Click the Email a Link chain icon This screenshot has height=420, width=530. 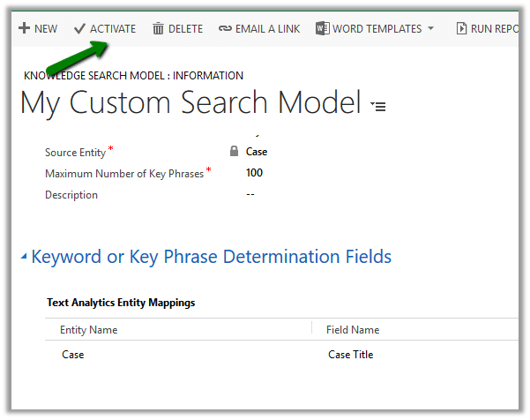point(225,29)
